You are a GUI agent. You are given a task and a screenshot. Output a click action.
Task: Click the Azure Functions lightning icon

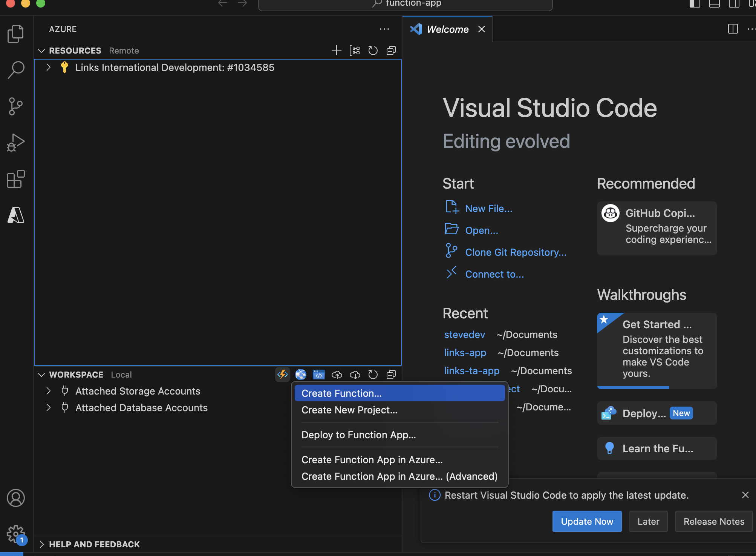pyautogui.click(x=283, y=375)
